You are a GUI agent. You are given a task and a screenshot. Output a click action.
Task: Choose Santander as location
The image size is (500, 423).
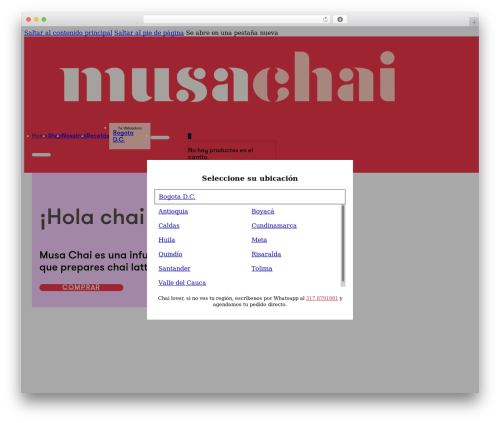tap(174, 268)
